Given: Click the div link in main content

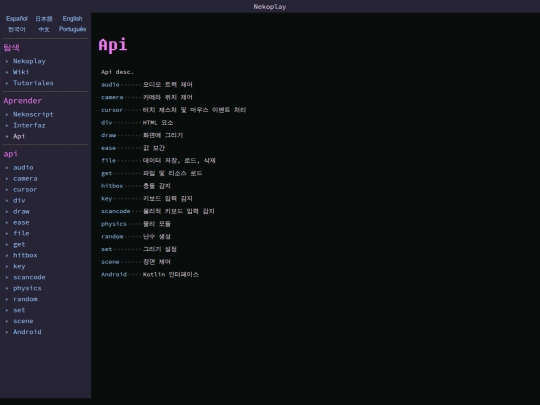Looking at the screenshot, I should [x=106, y=123].
